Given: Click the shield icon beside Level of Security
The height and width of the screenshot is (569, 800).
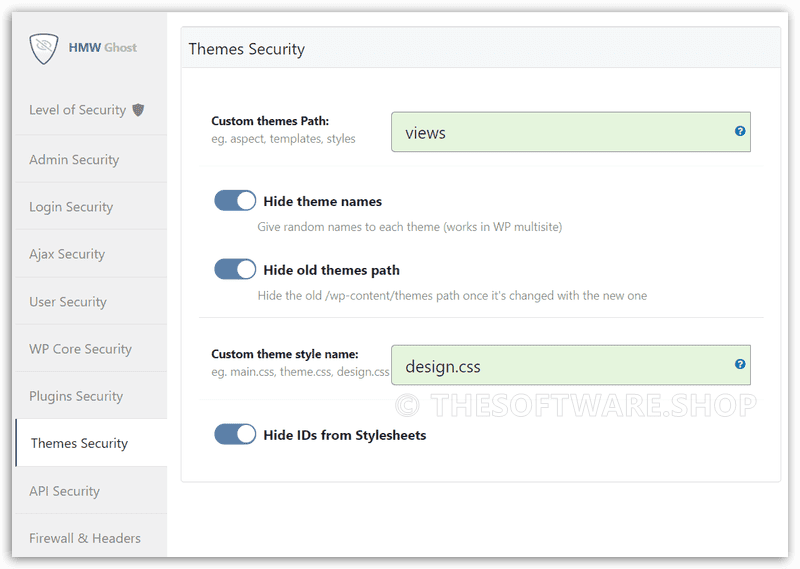Looking at the screenshot, I should [138, 110].
